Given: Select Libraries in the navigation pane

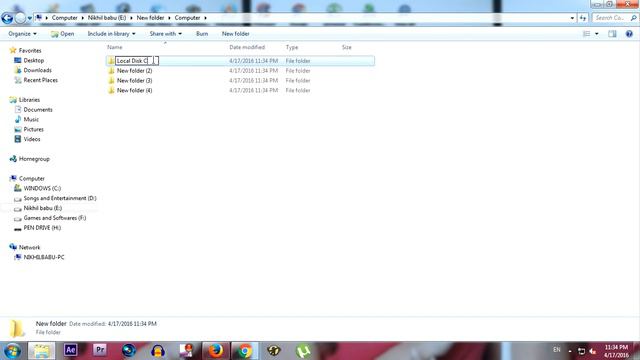Looking at the screenshot, I should tap(29, 100).
